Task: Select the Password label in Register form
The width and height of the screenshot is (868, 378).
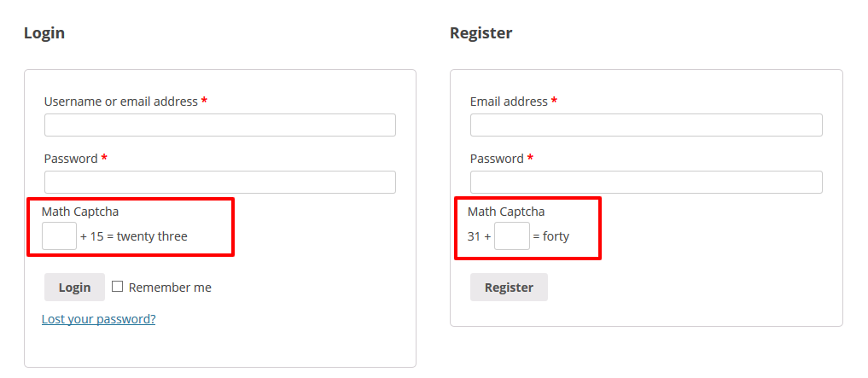Action: [497, 159]
